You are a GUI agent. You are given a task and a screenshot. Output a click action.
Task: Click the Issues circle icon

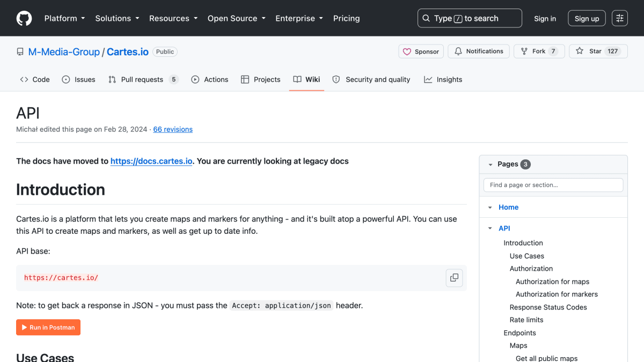coord(66,79)
